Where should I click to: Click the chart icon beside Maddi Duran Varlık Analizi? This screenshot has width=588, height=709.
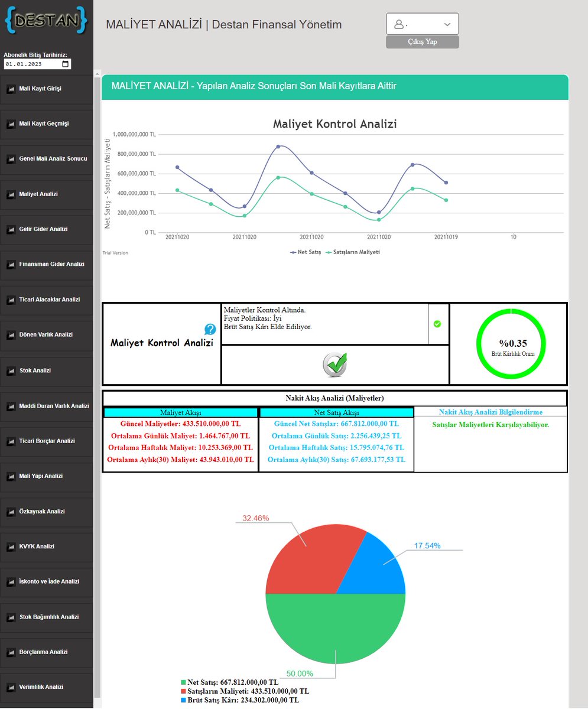tap(11, 406)
